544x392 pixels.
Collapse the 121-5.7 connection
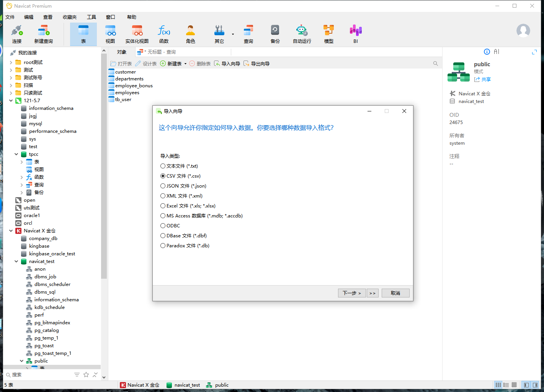click(x=11, y=101)
